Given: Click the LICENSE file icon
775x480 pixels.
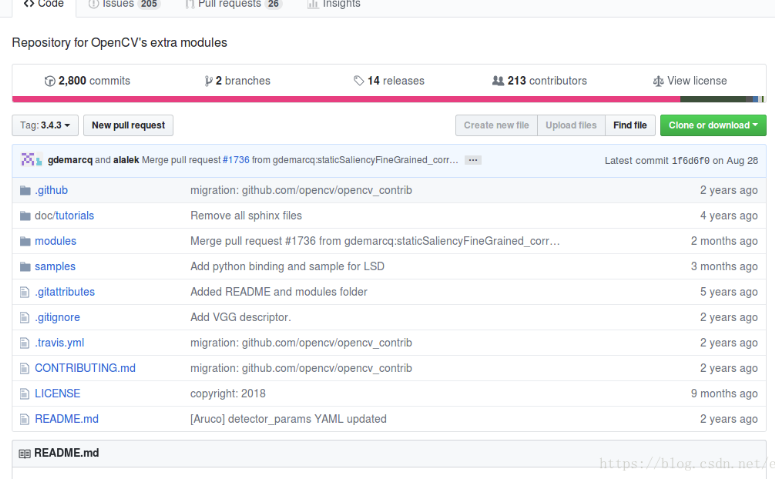Looking at the screenshot, I should pos(24,394).
